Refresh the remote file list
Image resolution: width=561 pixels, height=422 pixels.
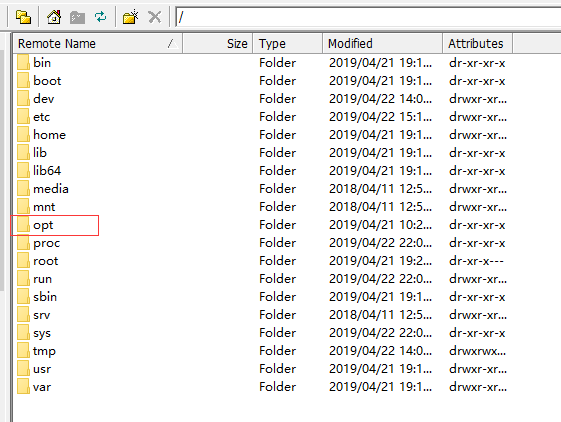pos(101,17)
